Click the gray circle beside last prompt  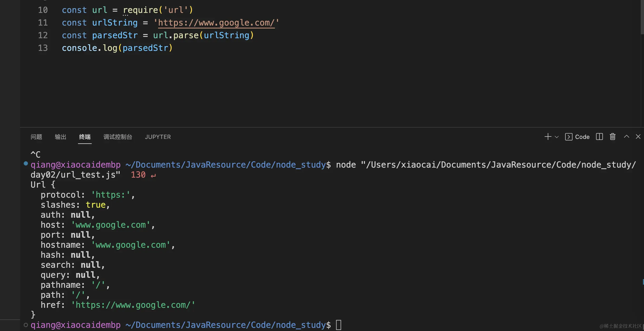point(26,325)
